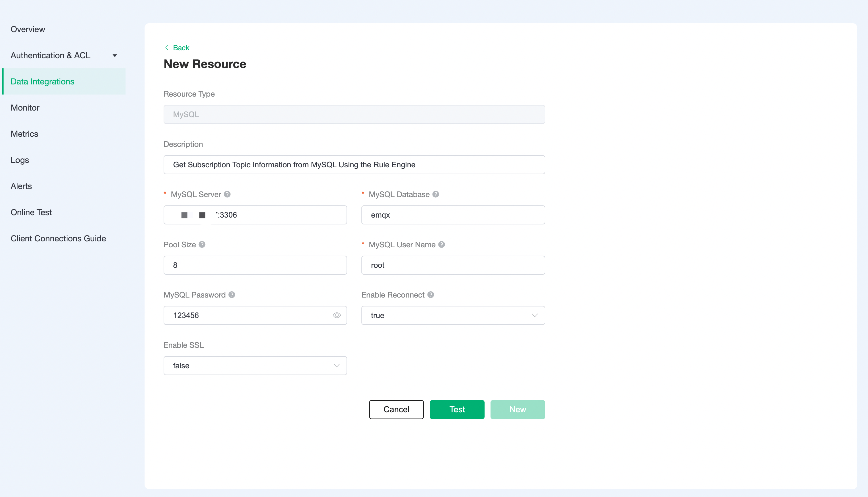Click the Description input field
This screenshot has width=868, height=497.
click(354, 165)
